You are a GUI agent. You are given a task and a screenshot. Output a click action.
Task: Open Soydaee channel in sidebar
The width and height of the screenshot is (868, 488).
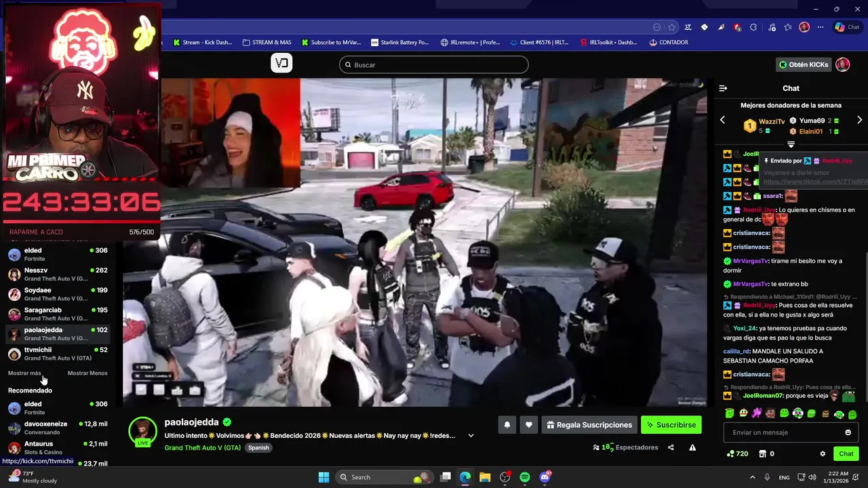click(x=58, y=294)
